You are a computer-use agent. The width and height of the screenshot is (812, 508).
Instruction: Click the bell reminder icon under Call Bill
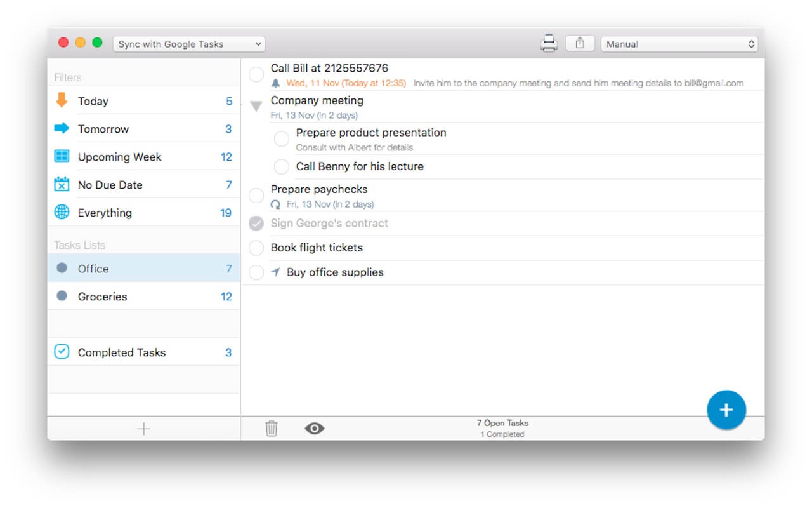pos(275,83)
